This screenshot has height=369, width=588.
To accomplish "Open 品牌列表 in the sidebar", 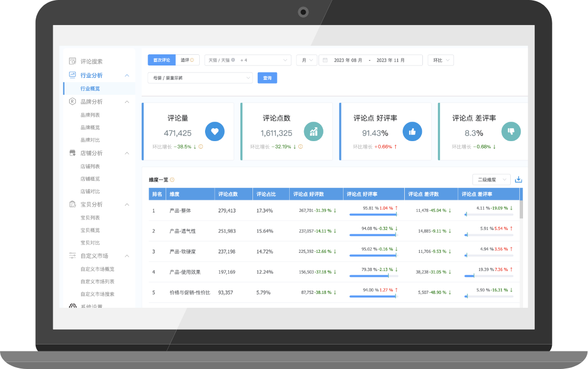I will click(90, 115).
